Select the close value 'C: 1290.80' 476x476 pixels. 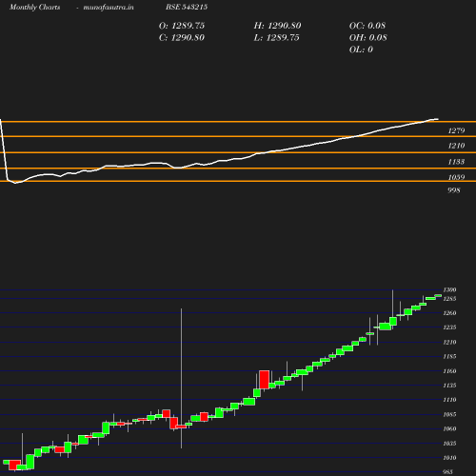point(182,38)
